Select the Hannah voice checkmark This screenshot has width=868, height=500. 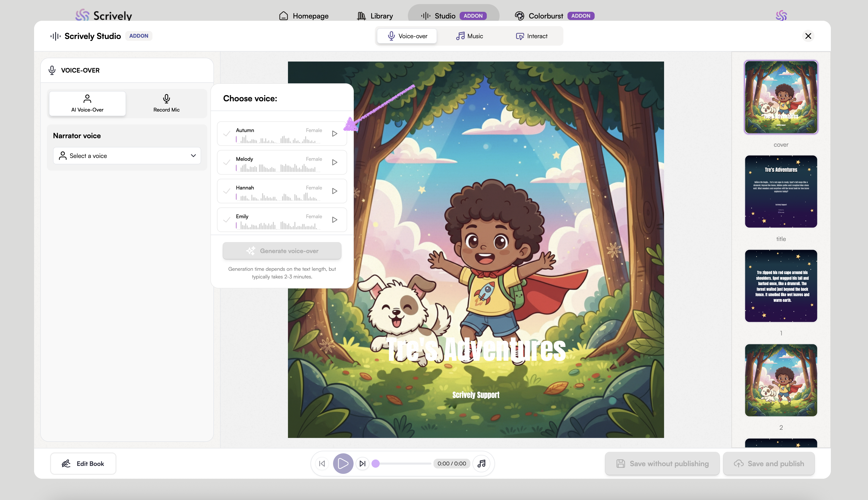pyautogui.click(x=226, y=191)
